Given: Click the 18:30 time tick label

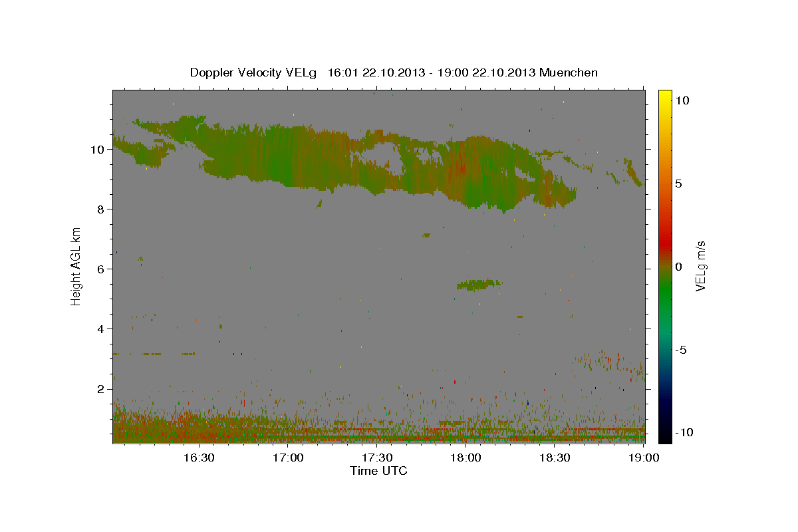Looking at the screenshot, I should pyautogui.click(x=555, y=458).
